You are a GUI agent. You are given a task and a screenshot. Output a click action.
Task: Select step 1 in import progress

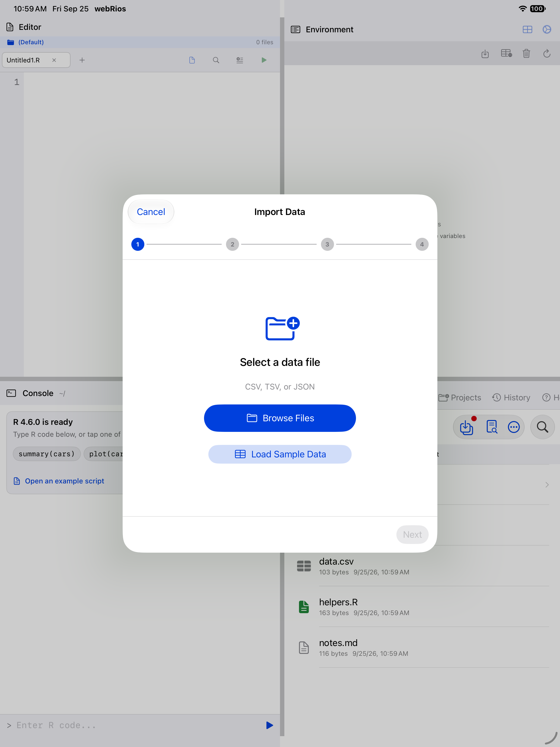point(138,244)
